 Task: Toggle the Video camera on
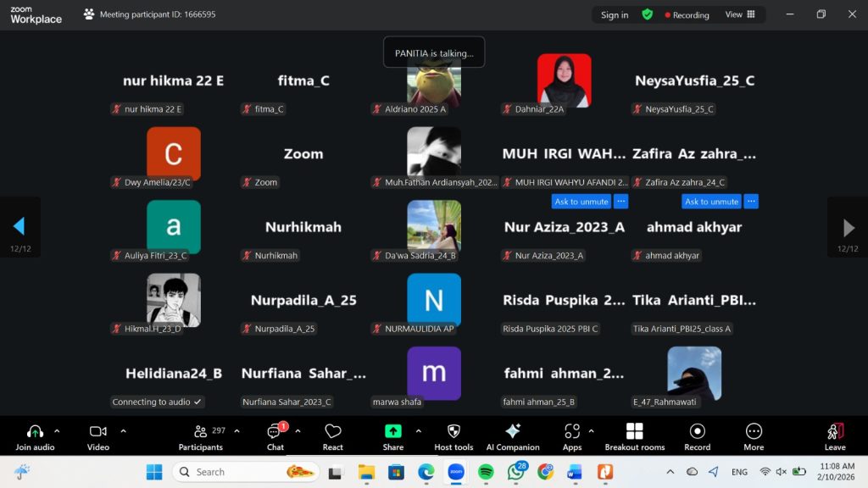[x=98, y=435]
